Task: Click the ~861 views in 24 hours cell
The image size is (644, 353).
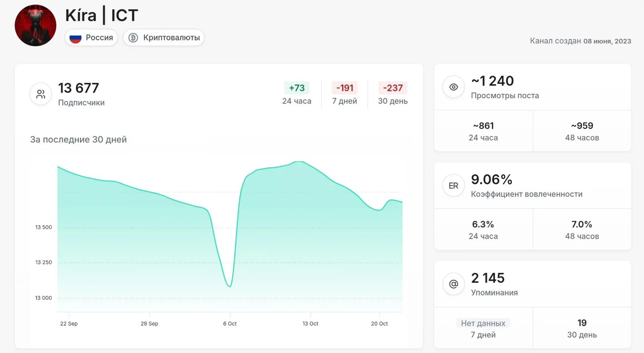Action: coord(483,131)
